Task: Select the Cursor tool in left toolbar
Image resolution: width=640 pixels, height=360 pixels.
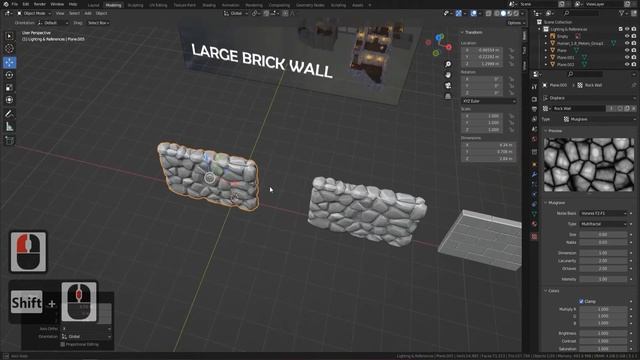Action: (x=9, y=49)
